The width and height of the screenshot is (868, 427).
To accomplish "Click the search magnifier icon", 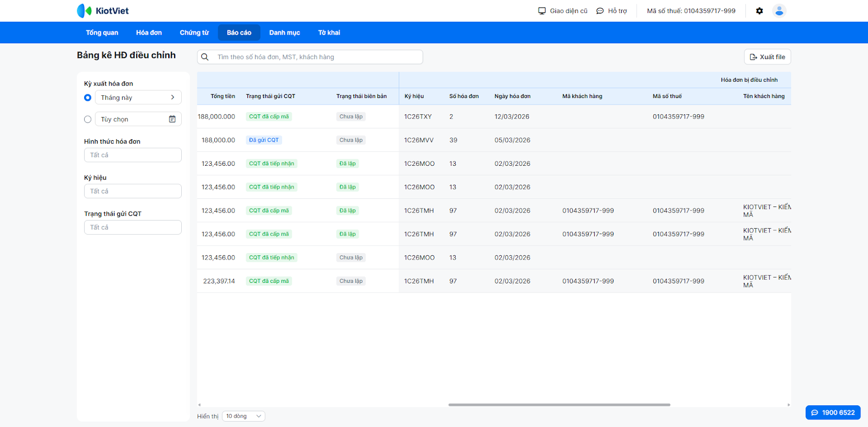I will pos(205,57).
